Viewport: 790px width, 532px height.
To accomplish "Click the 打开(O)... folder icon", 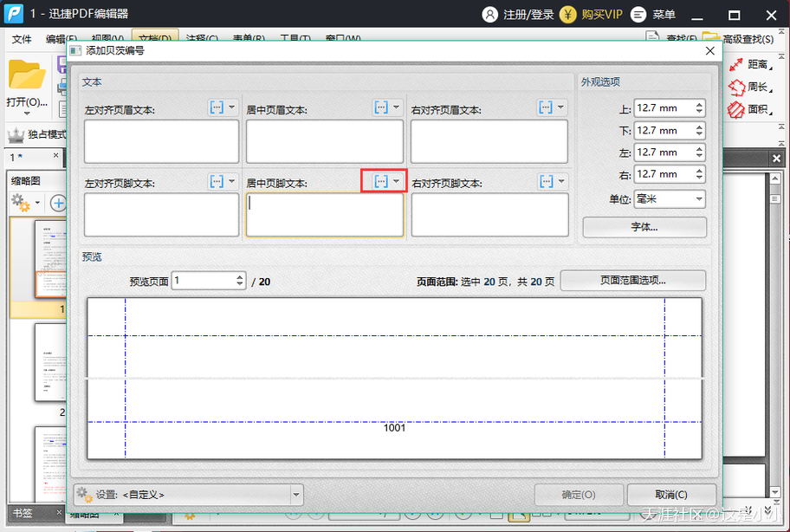I will point(27,75).
